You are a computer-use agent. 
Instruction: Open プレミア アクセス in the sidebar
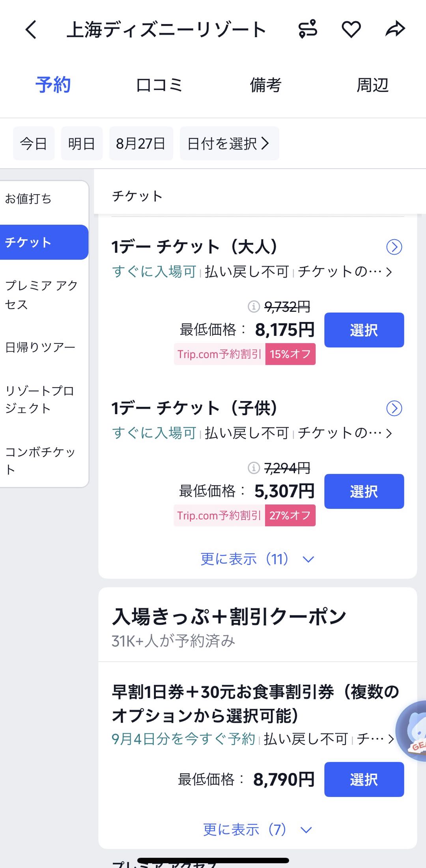tap(41, 295)
